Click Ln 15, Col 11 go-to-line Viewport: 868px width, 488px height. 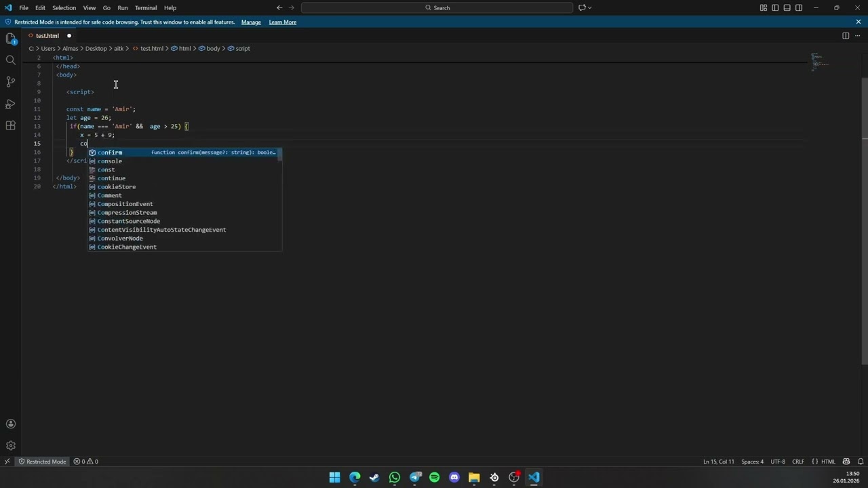tap(719, 462)
